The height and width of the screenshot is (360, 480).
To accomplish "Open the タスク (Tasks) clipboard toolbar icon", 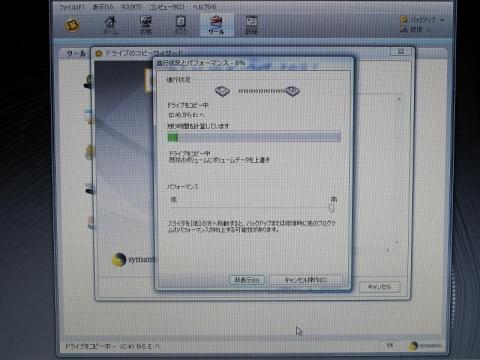I will (181, 25).
